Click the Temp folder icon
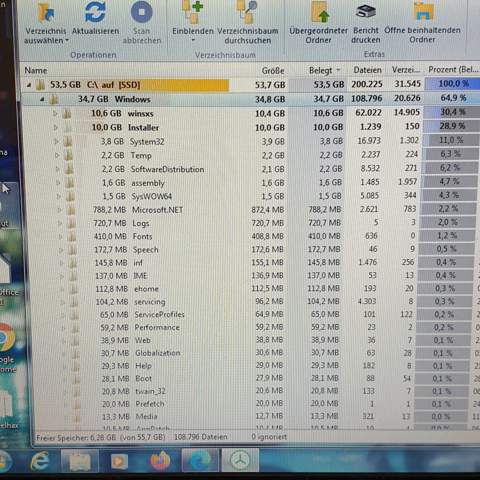The image size is (480, 480). pyautogui.click(x=69, y=155)
